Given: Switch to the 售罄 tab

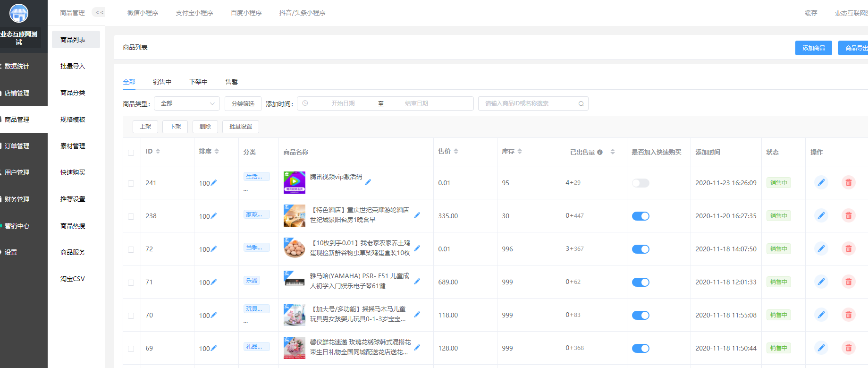Looking at the screenshot, I should [x=231, y=82].
